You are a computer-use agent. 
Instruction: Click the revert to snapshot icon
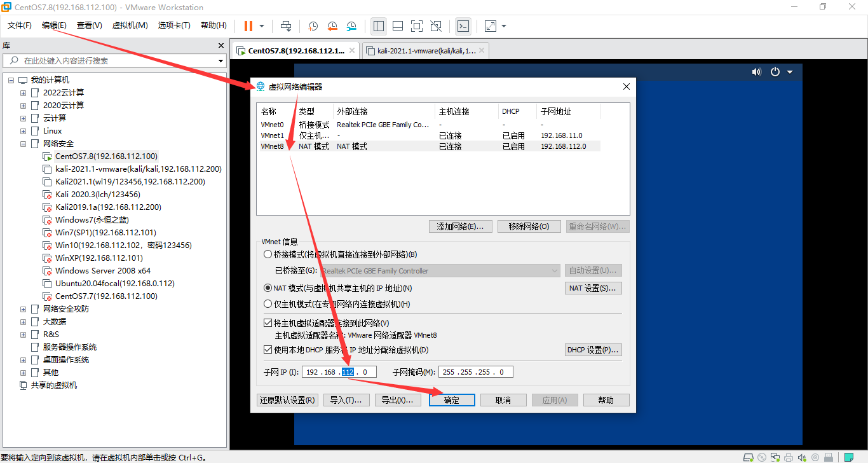point(332,26)
